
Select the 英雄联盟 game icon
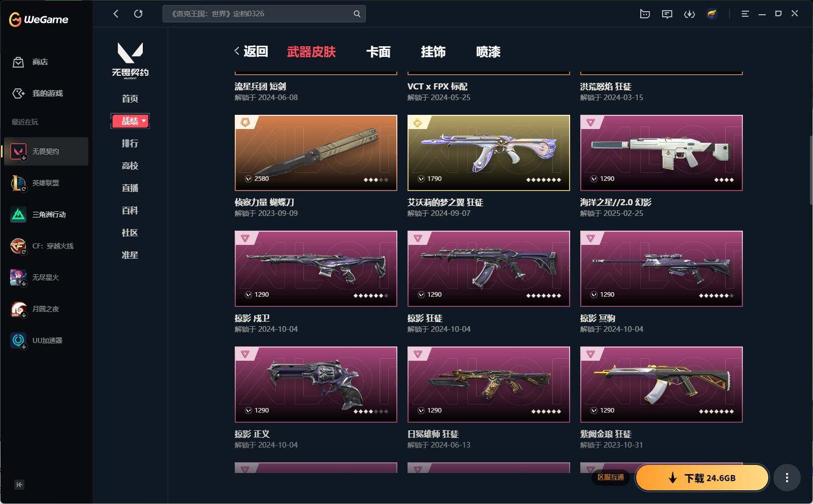click(18, 183)
